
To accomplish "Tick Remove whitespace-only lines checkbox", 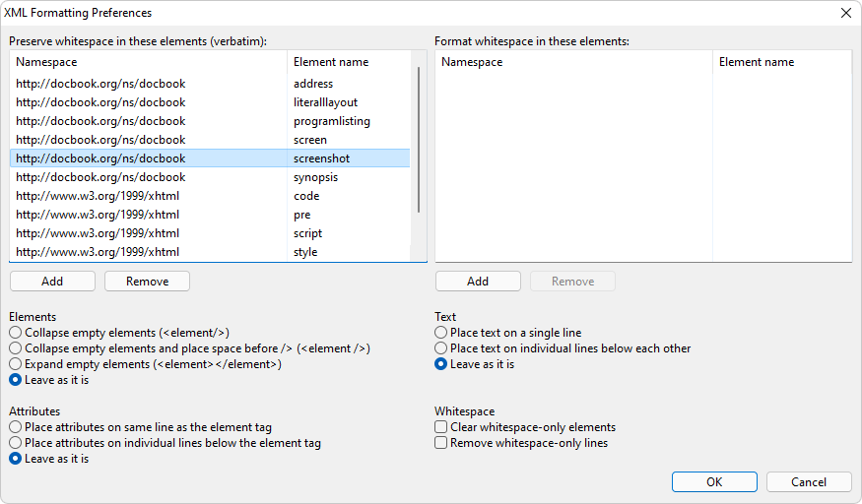I will 441,443.
